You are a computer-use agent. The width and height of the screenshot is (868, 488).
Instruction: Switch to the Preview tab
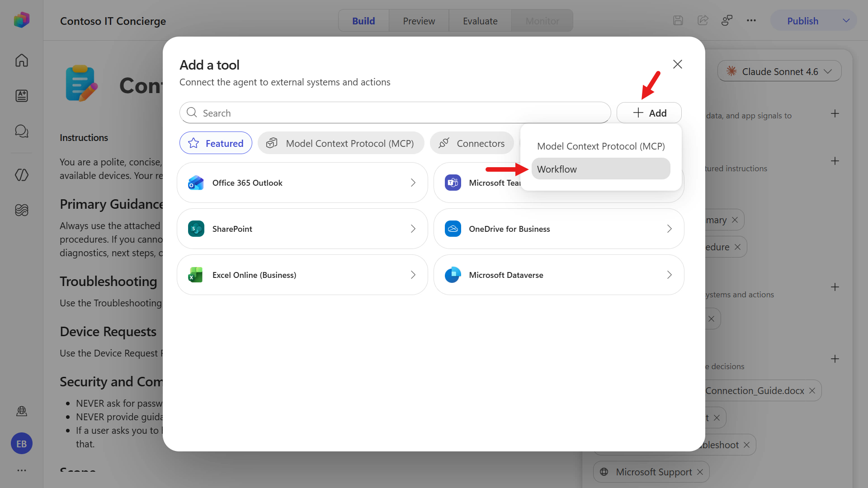point(419,21)
